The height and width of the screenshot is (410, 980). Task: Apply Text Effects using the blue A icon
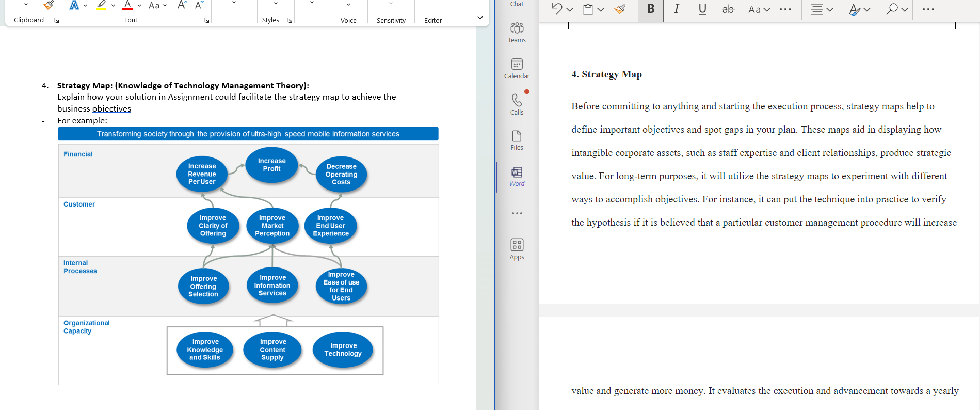click(x=74, y=5)
